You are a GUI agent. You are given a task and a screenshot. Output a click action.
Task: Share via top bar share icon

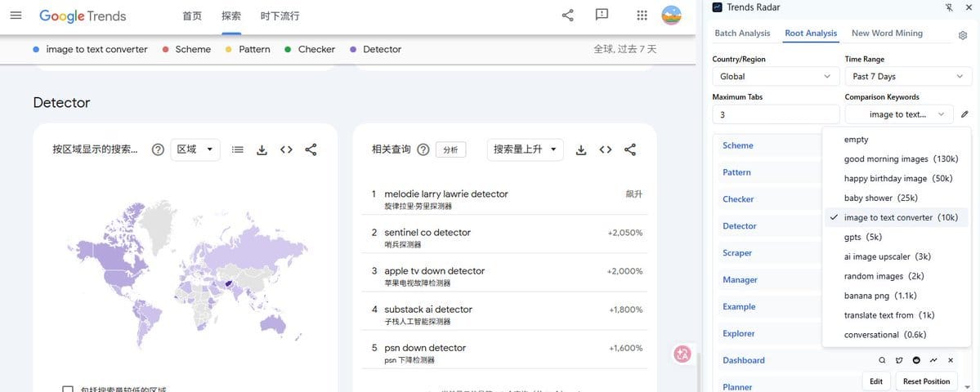567,16
